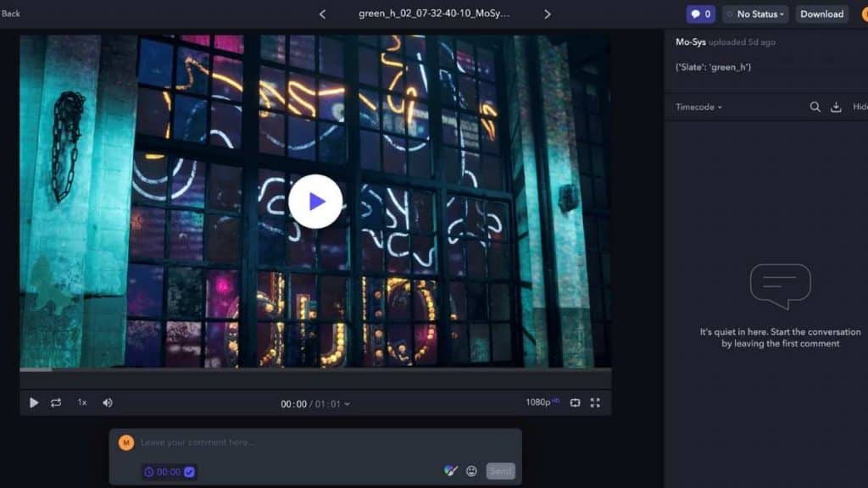Play the video from control bar
Viewport: 868px width, 488px height.
click(x=34, y=402)
